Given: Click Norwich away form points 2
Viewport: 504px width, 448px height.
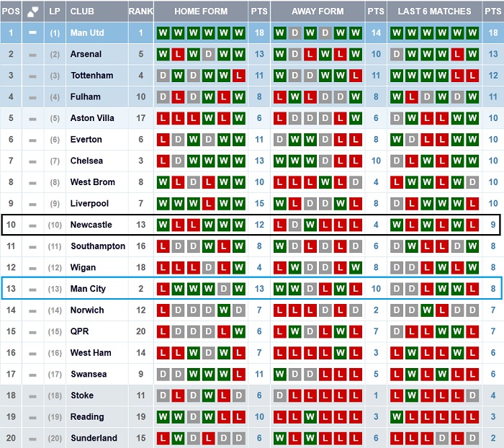Looking at the screenshot, I should (376, 310).
